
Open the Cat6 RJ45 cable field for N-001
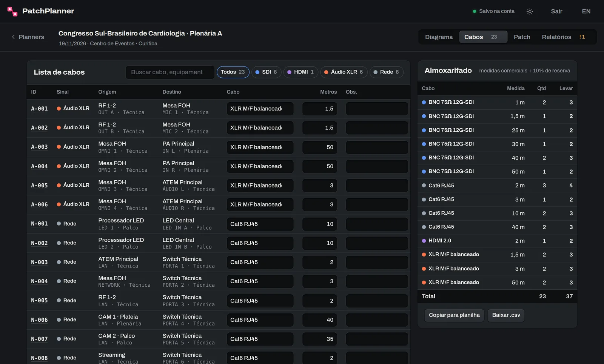point(260,224)
